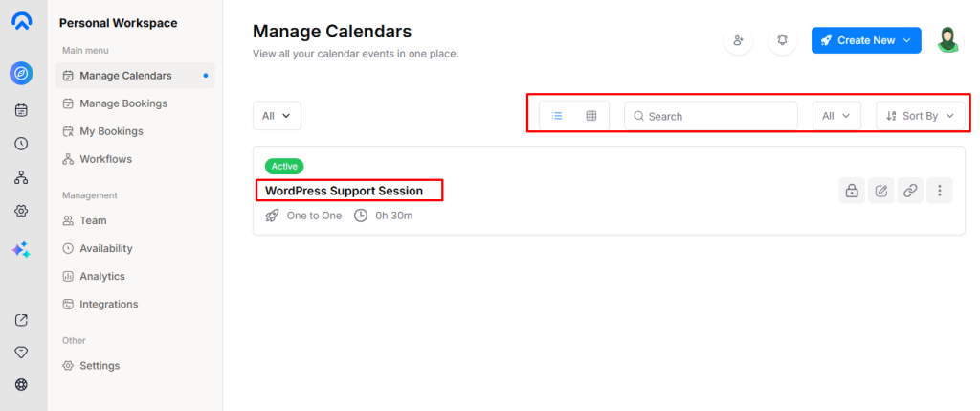Click the add team member icon in header
Viewport: 980px width, 411px height.
[738, 40]
